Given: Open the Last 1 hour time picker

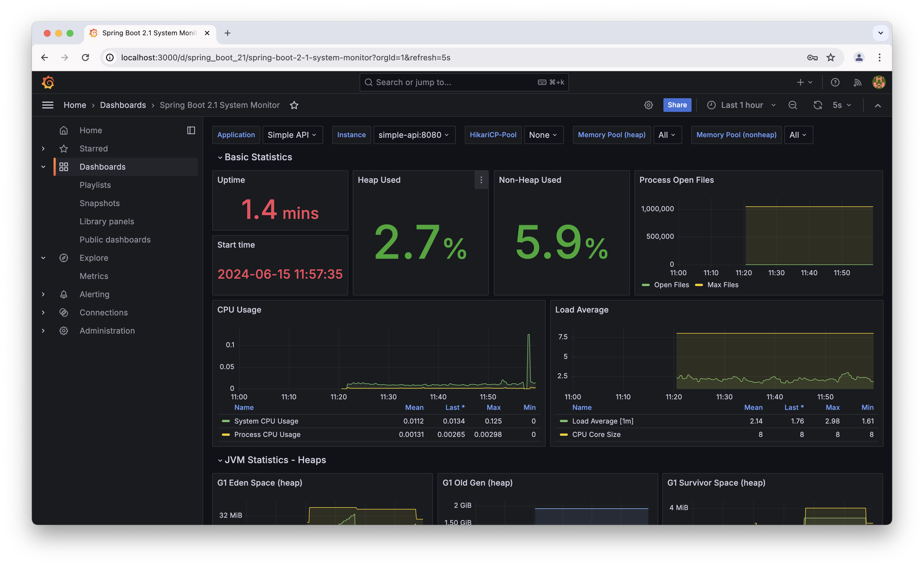Looking at the screenshot, I should 741,105.
